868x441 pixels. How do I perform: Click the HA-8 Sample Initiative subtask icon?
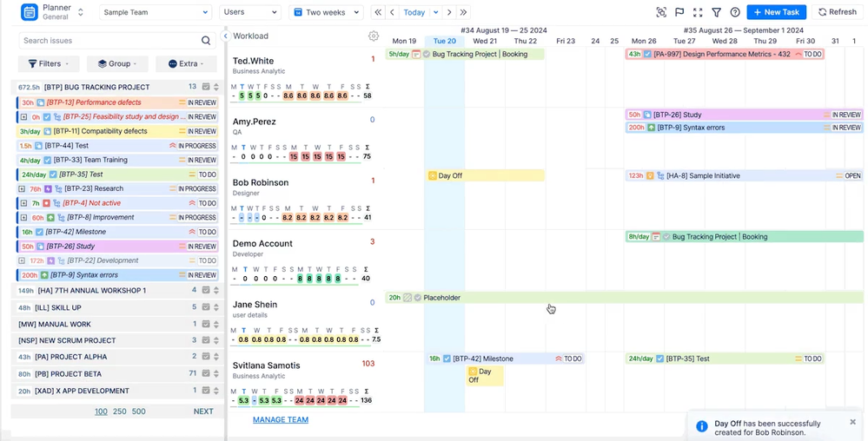660,176
